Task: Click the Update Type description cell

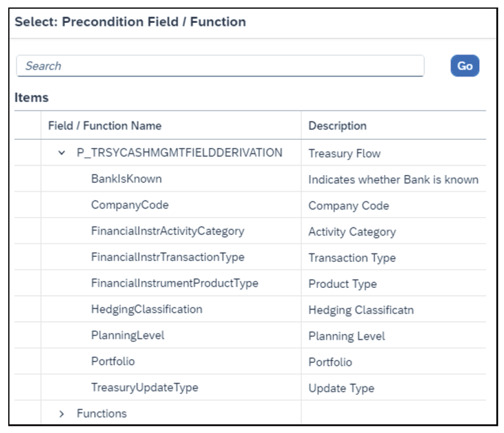Action: pyautogui.click(x=341, y=388)
